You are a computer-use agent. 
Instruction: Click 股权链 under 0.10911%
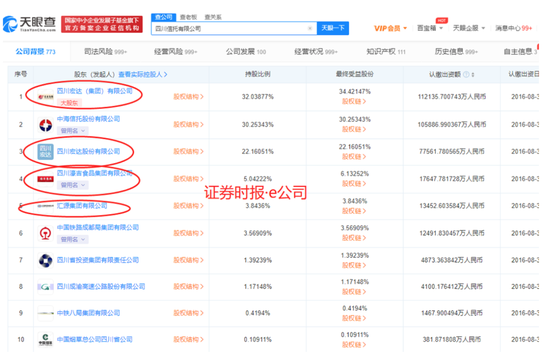pyautogui.click(x=354, y=345)
